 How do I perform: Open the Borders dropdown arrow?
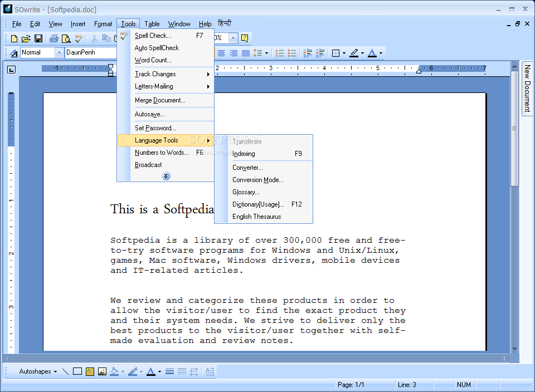[344, 53]
